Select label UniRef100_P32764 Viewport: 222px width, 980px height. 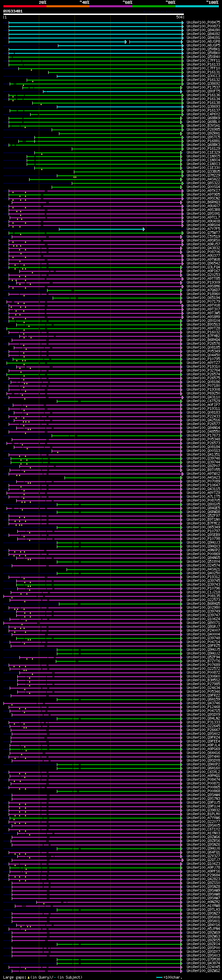coord(203,370)
